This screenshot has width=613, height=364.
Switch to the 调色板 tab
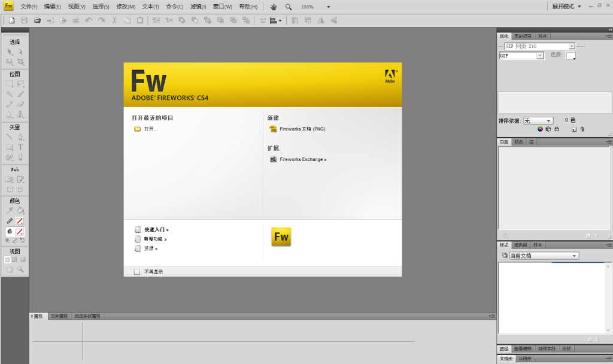pos(521,245)
